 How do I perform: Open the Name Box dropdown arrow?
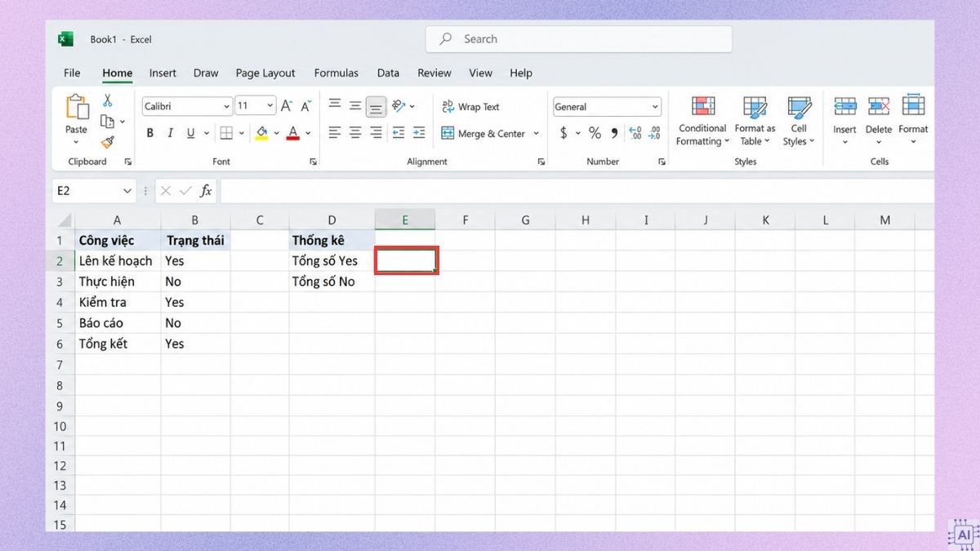click(x=127, y=191)
